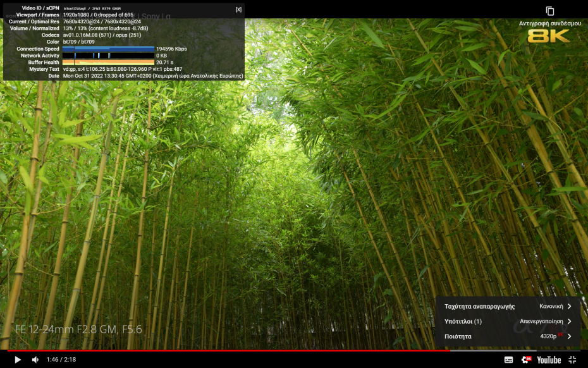Select 7680x4320@24 resolution text
Viewport: 588px width, 368px height.
(x=102, y=21)
